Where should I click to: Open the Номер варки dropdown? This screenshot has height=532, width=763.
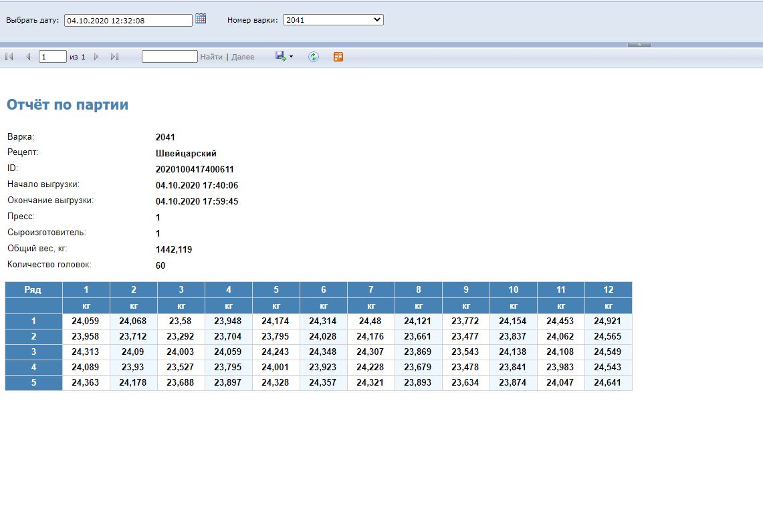[333, 20]
